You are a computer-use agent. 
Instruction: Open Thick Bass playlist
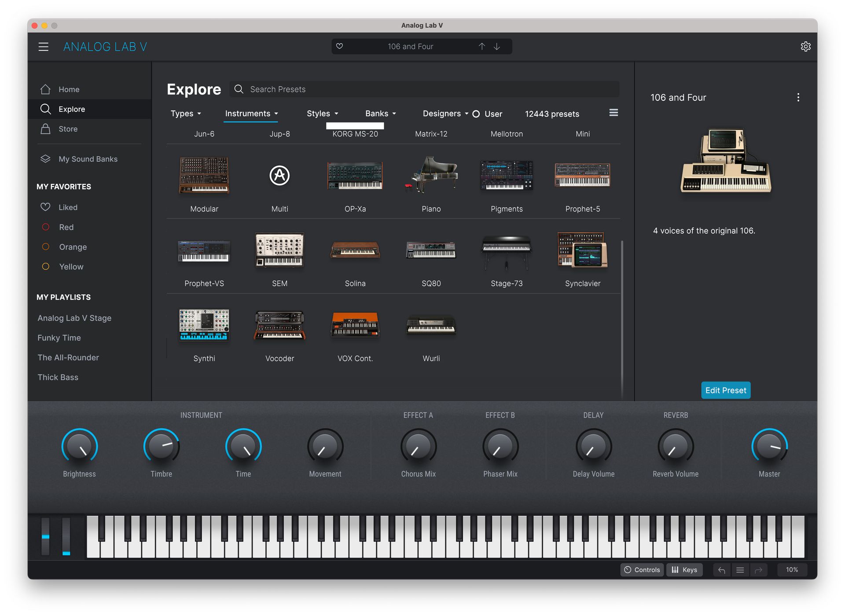(x=58, y=378)
